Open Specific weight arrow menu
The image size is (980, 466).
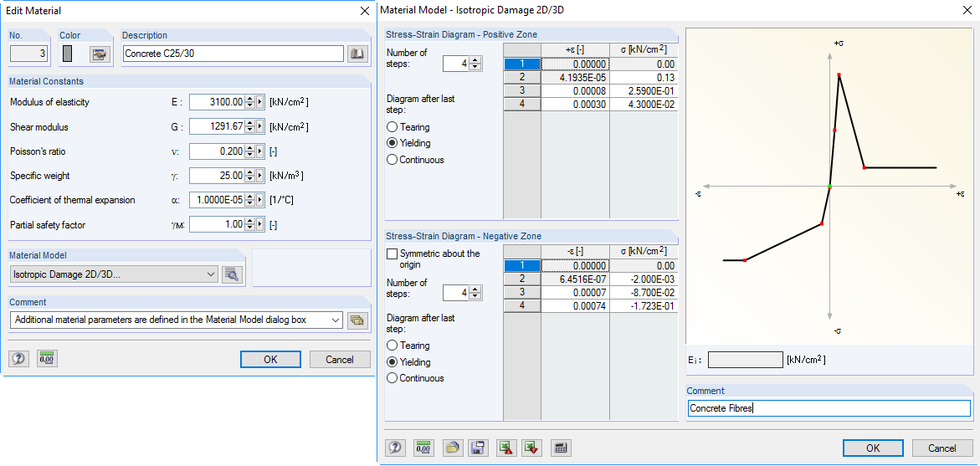tap(260, 176)
